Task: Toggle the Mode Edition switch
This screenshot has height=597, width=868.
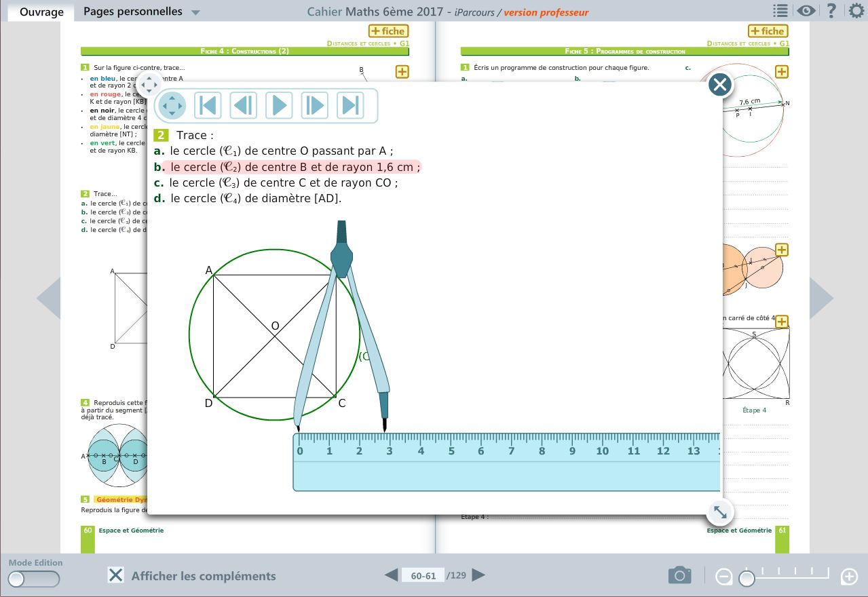Action: point(33,579)
